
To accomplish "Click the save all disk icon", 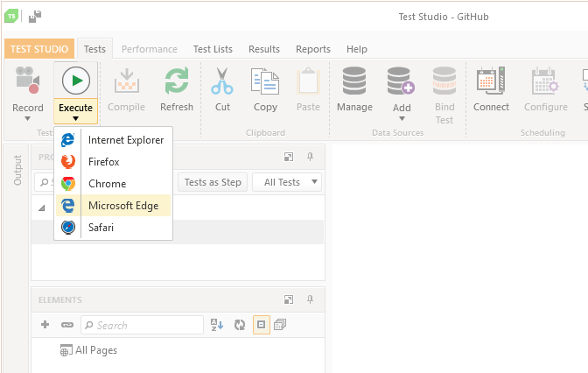I will tap(35, 17).
